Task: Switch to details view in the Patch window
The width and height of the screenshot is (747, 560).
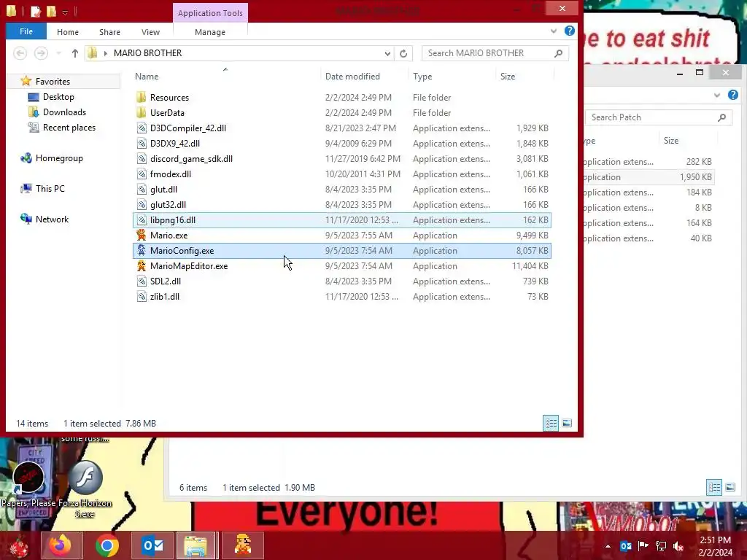Action: pyautogui.click(x=714, y=487)
